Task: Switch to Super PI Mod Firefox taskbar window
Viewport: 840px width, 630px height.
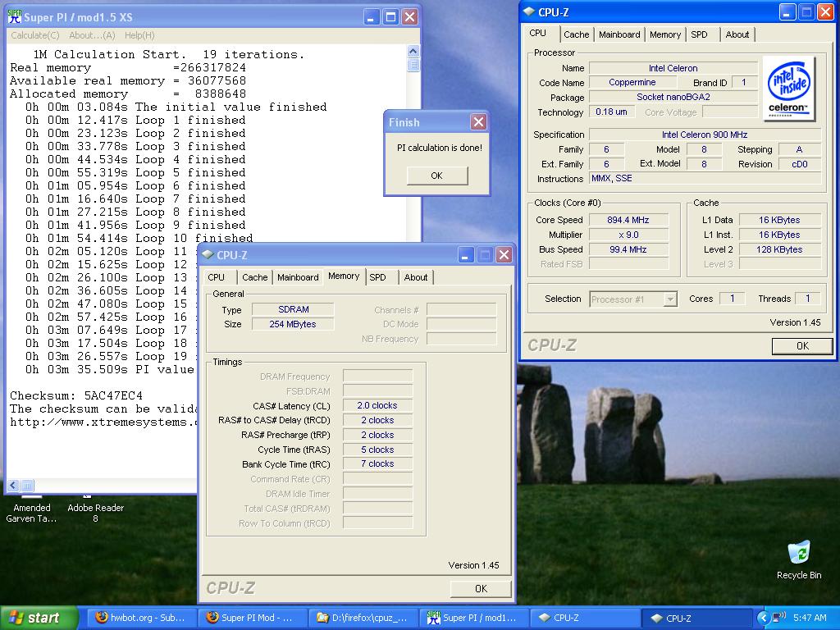Action: point(252,618)
